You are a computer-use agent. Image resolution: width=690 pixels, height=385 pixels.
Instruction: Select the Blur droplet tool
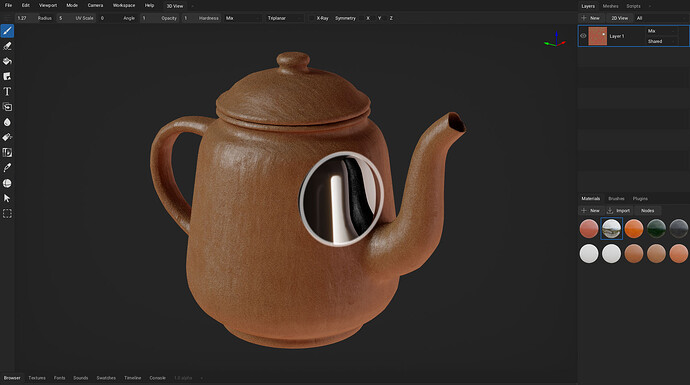pos(7,122)
